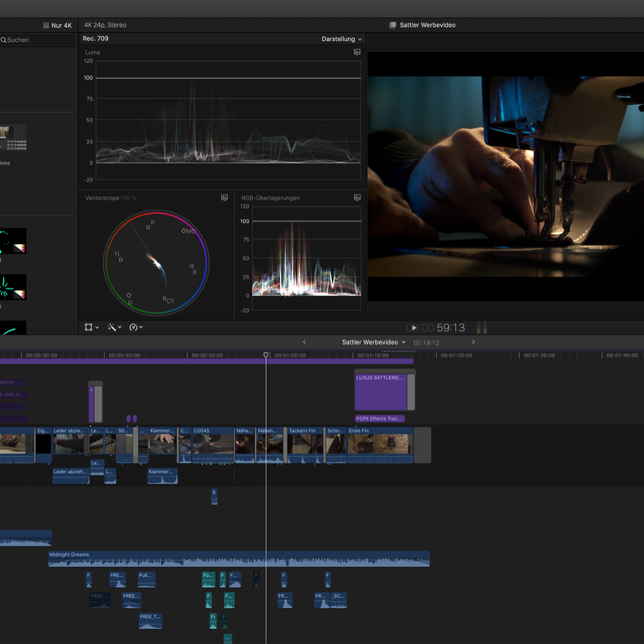This screenshot has height=644, width=644.
Task: Expand the enhancements wand options chevron
Action: tap(120, 327)
